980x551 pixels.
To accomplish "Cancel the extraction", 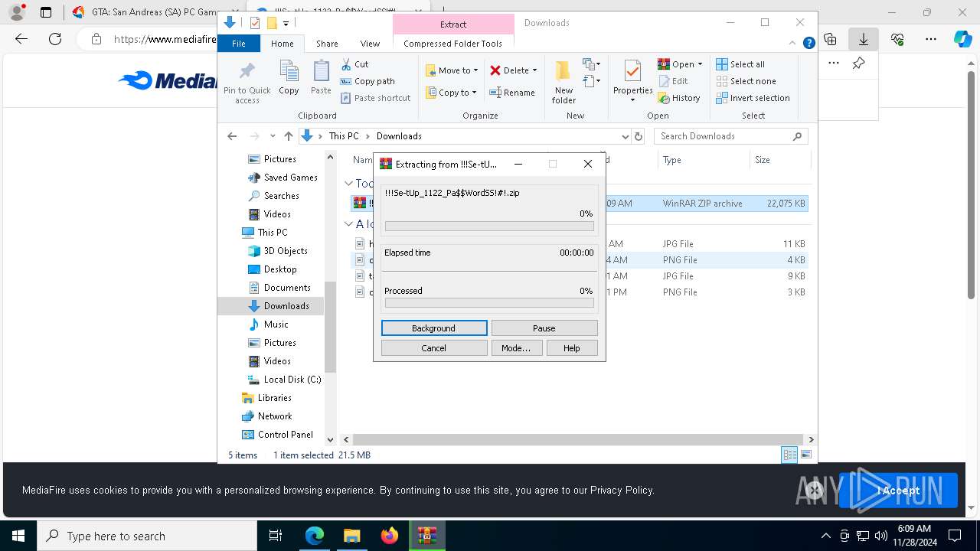I will tap(434, 348).
